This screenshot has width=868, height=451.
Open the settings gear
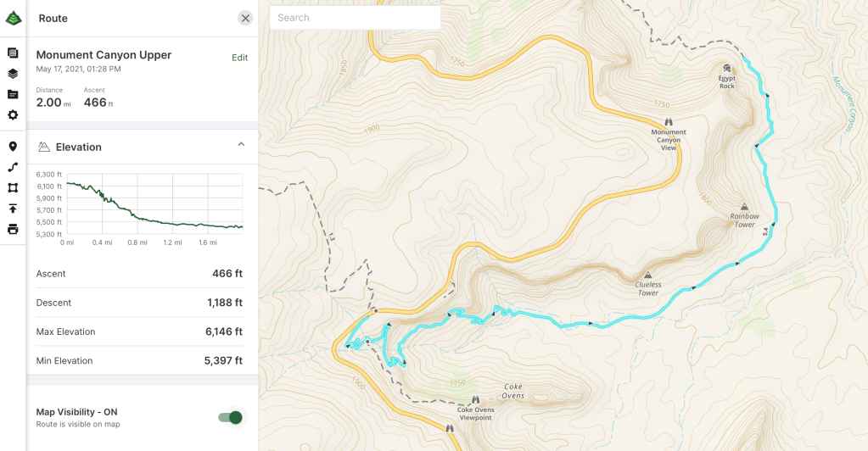tap(13, 115)
